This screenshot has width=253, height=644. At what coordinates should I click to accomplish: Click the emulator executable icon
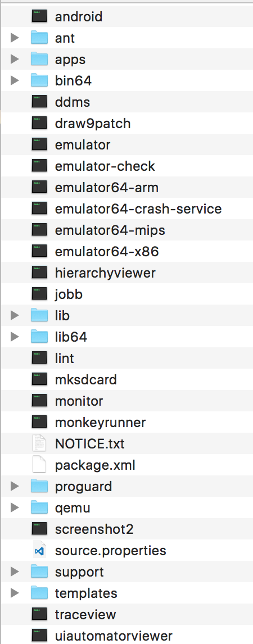(39, 144)
